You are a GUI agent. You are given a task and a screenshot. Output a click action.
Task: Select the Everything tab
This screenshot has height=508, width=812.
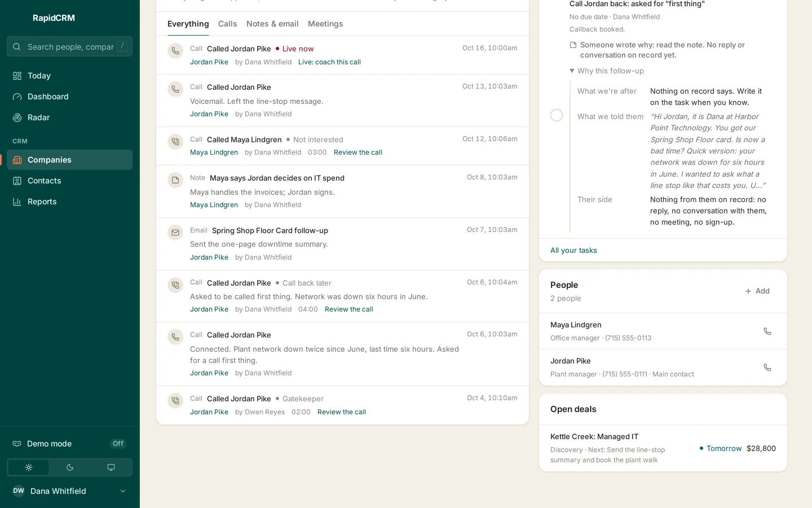point(188,24)
